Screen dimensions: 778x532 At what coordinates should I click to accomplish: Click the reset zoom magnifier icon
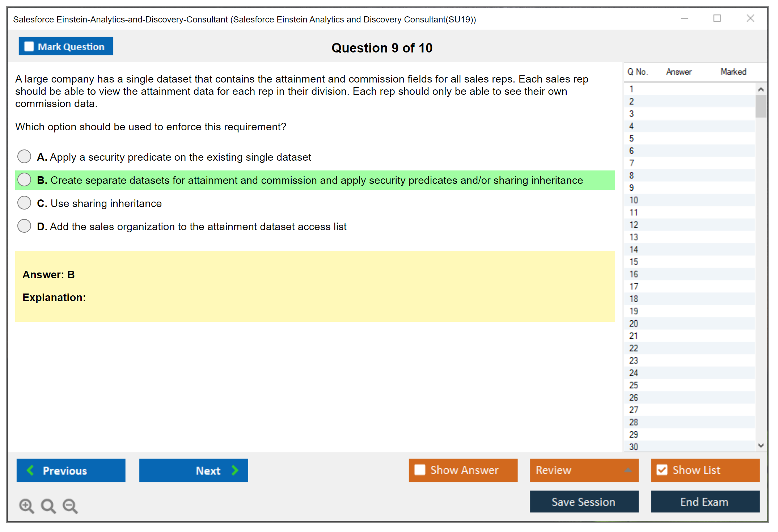coord(48,506)
